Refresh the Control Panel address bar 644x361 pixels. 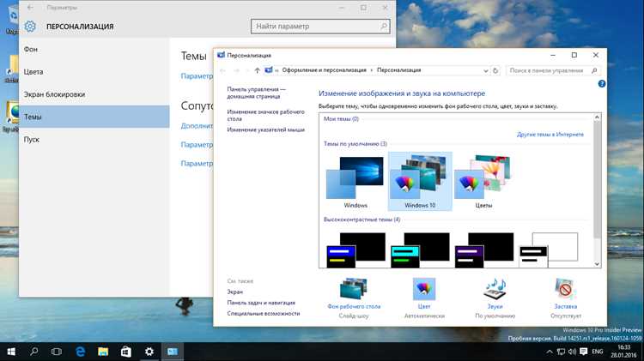[x=495, y=70]
